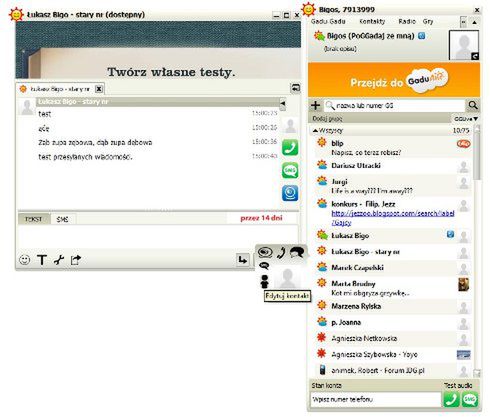The height and width of the screenshot is (417, 490).
Task: Send message with the arrow button
Action: coord(242,260)
